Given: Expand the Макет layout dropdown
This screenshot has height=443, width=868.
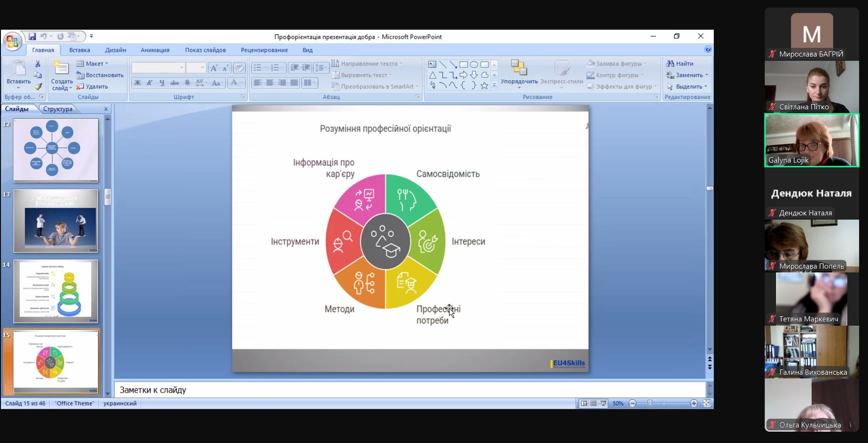Looking at the screenshot, I should coord(93,64).
